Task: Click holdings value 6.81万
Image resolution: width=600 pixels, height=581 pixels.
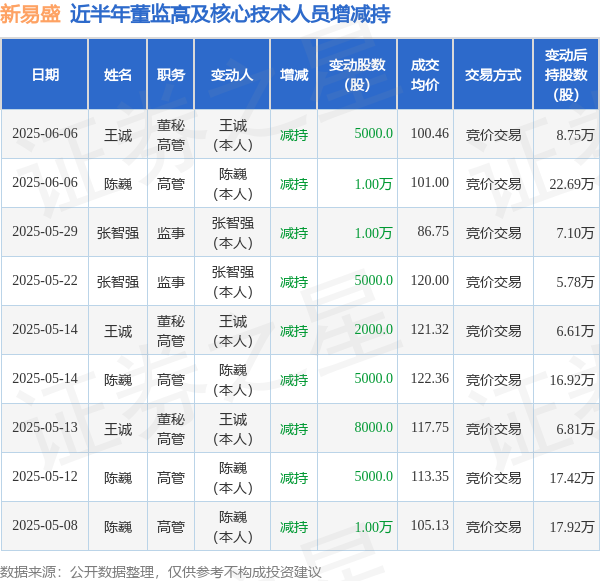Action: [x=575, y=429]
